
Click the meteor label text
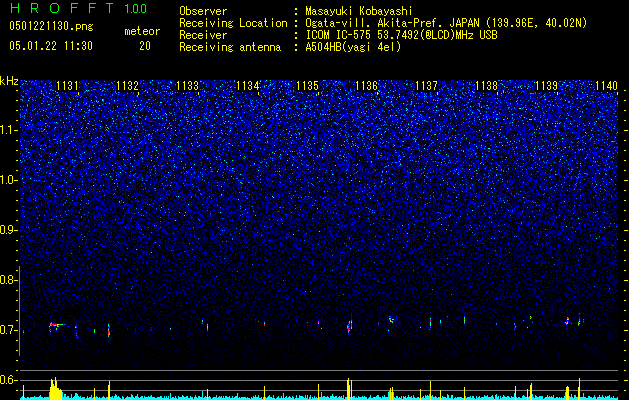coord(142,31)
